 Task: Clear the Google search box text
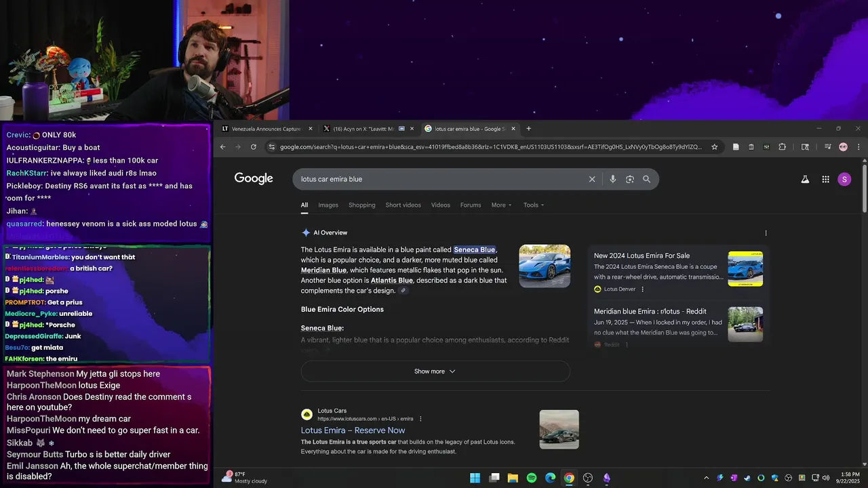click(x=592, y=179)
